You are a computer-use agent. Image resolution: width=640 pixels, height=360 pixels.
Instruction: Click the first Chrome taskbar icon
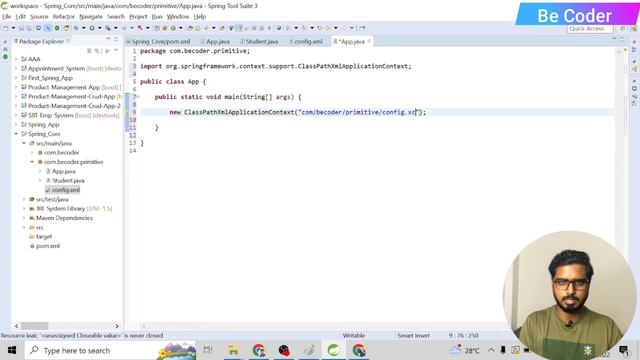tap(258, 350)
